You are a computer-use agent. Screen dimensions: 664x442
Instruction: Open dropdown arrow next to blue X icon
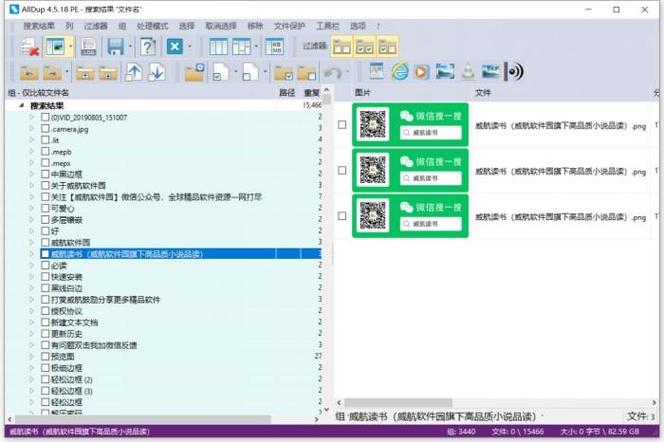click(x=189, y=47)
